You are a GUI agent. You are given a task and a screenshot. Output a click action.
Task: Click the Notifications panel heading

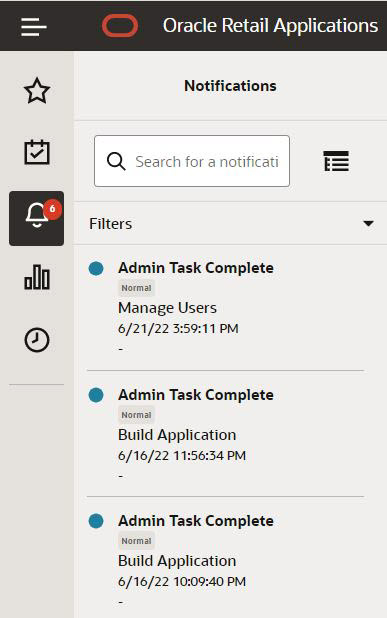click(x=230, y=86)
